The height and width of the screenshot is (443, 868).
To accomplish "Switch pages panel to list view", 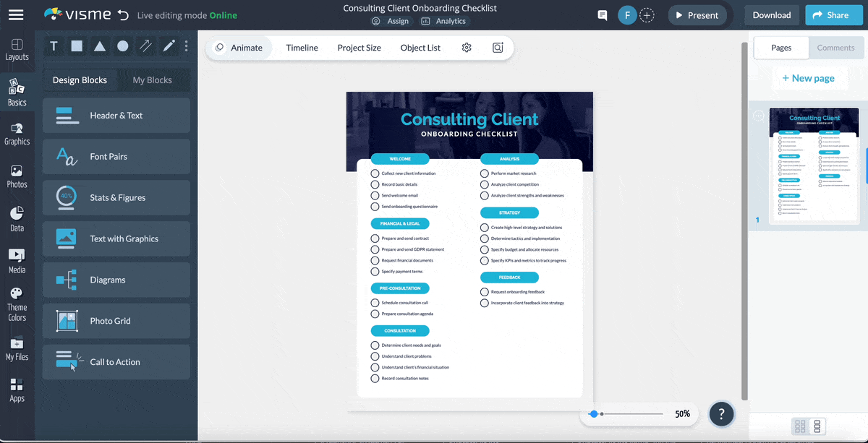I will [817, 426].
